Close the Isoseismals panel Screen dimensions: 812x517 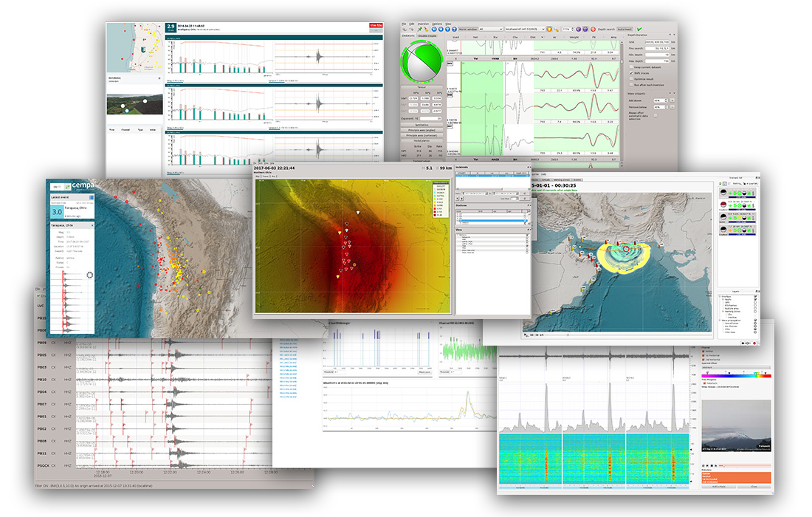pos(530,168)
